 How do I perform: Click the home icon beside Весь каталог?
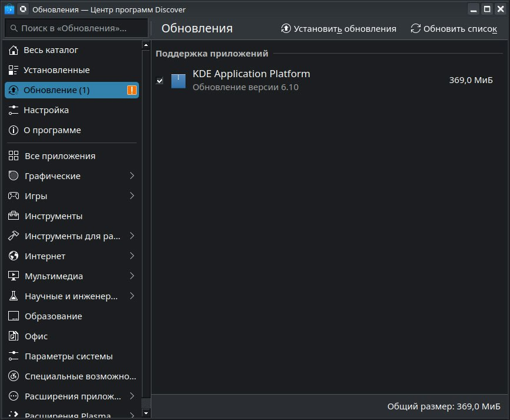coord(14,50)
